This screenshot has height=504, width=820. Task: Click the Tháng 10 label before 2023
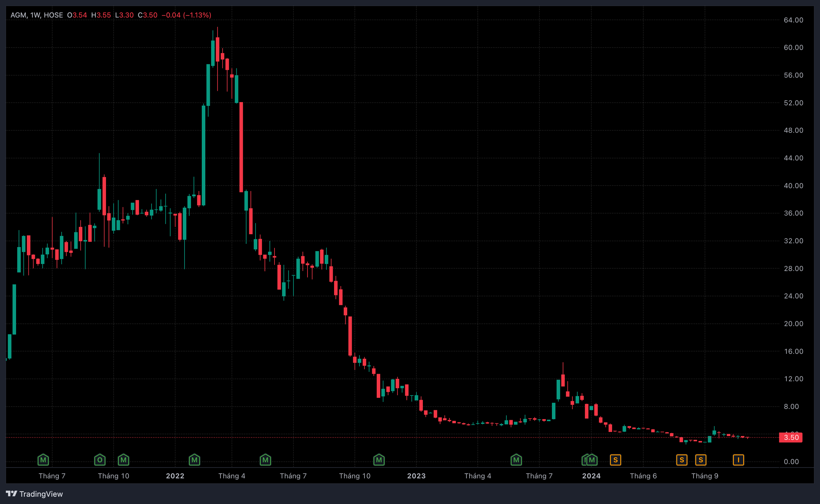coord(355,476)
